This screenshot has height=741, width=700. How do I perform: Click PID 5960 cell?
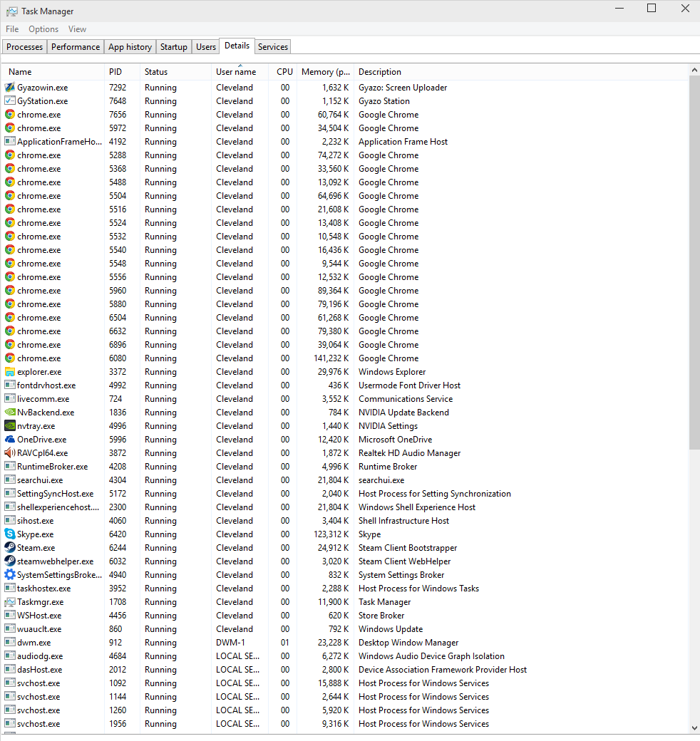click(x=118, y=291)
